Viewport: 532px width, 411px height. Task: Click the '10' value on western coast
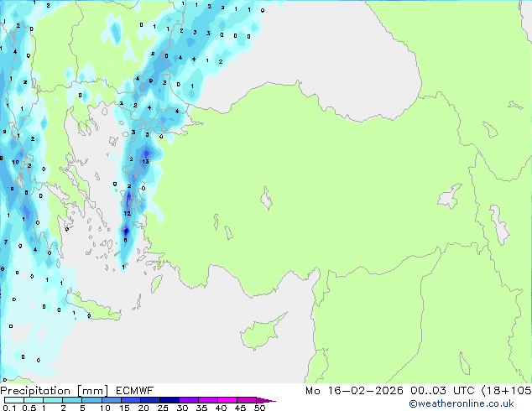point(15,162)
